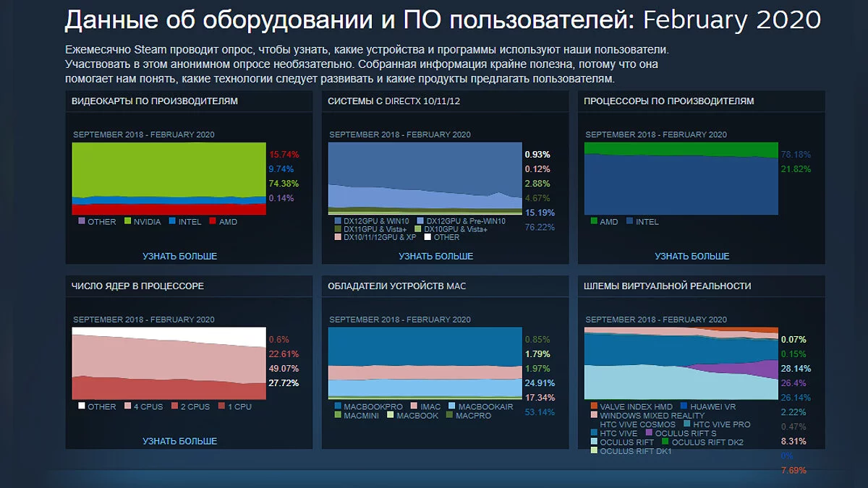The width and height of the screenshot is (868, 488).
Task: Click the 53.14% value in Mac panel
Action: coord(540,411)
